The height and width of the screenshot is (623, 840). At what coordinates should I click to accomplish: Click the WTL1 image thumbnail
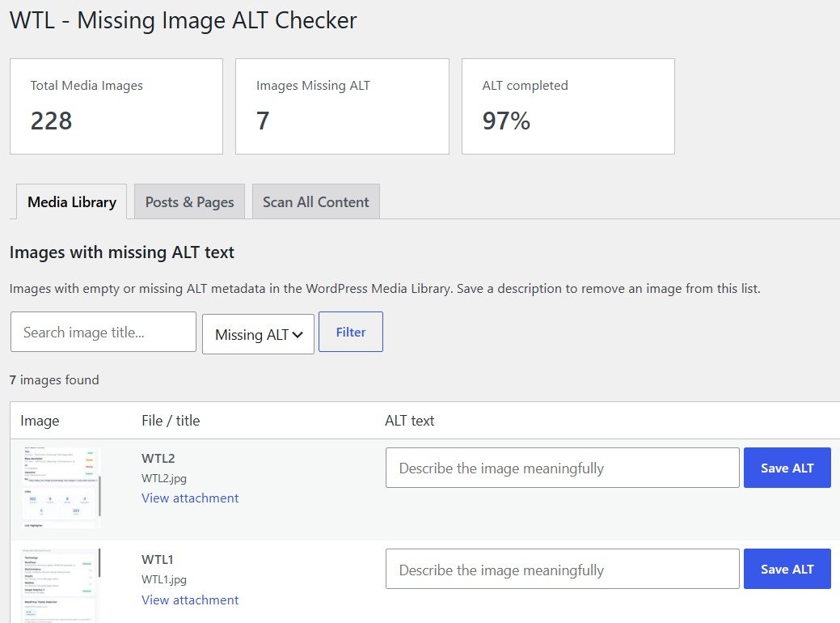point(61,586)
